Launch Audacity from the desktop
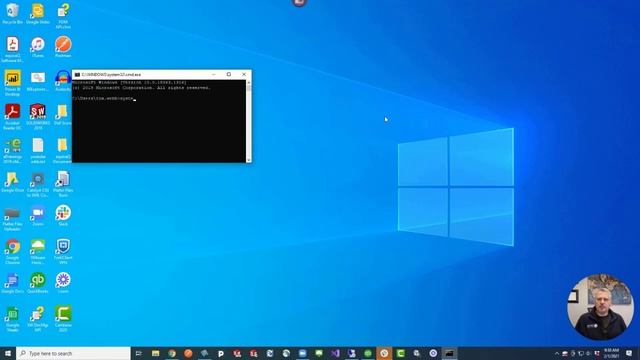Screen dimensions: 640x360 63,80
